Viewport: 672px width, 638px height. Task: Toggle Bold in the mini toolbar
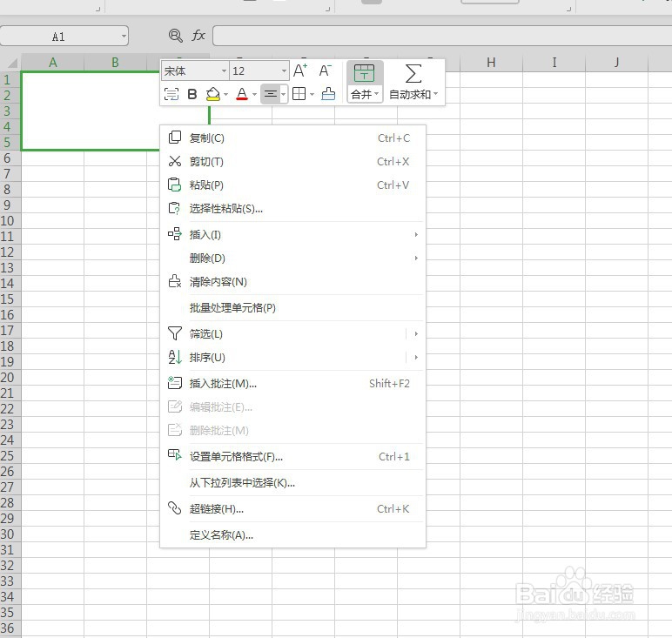point(192,94)
